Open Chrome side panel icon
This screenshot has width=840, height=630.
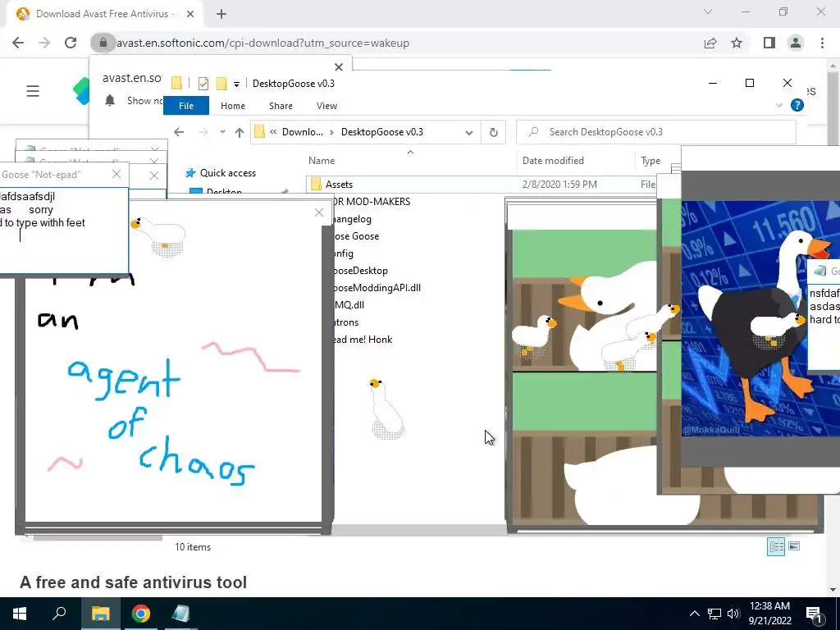[769, 43]
